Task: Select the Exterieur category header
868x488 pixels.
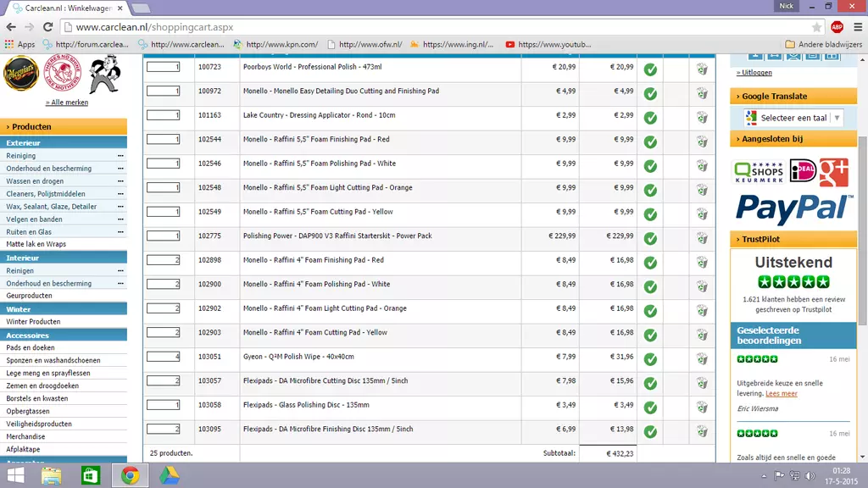Action: 64,142
